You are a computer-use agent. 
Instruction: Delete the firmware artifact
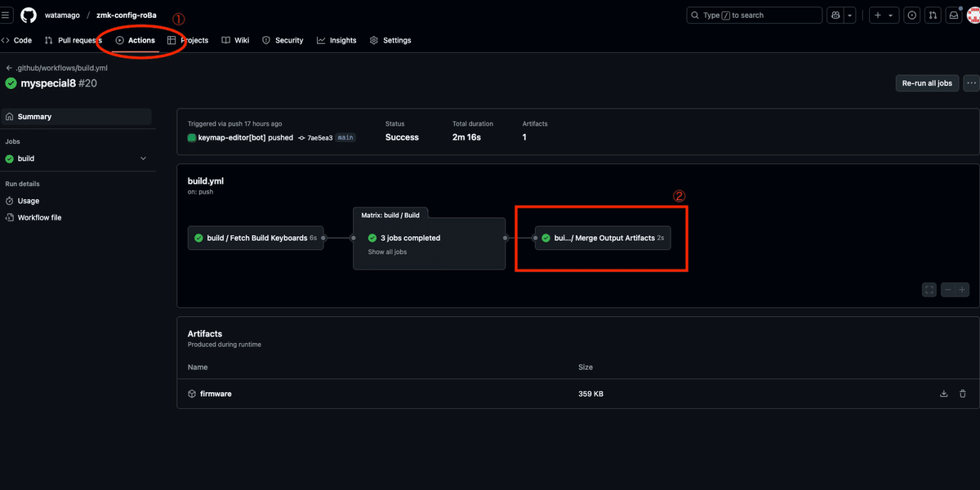[x=963, y=394]
